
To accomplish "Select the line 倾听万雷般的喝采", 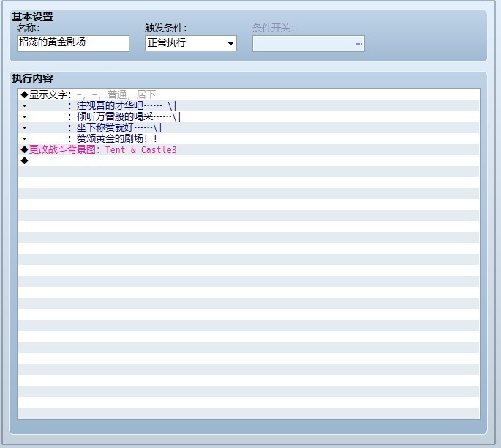I will (x=248, y=116).
